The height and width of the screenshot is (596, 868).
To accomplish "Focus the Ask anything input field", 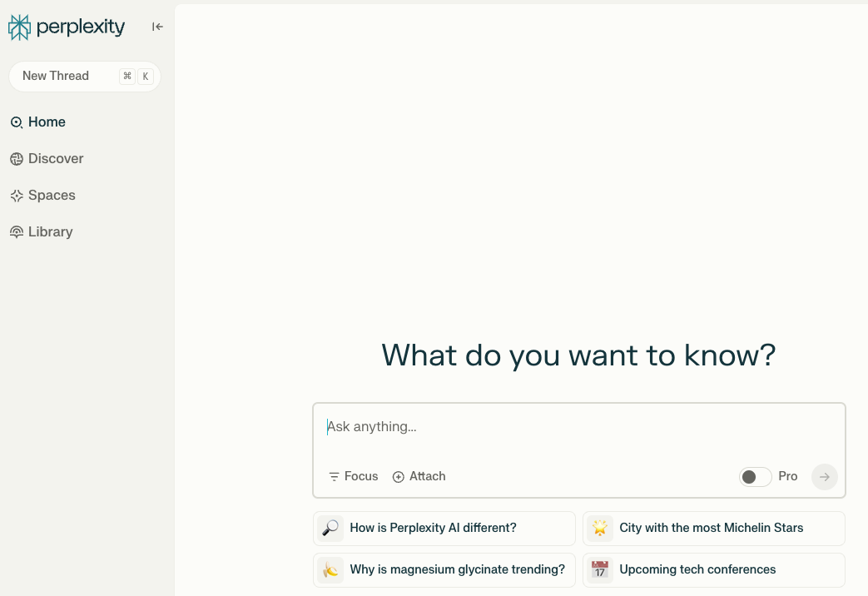I will tap(579, 427).
